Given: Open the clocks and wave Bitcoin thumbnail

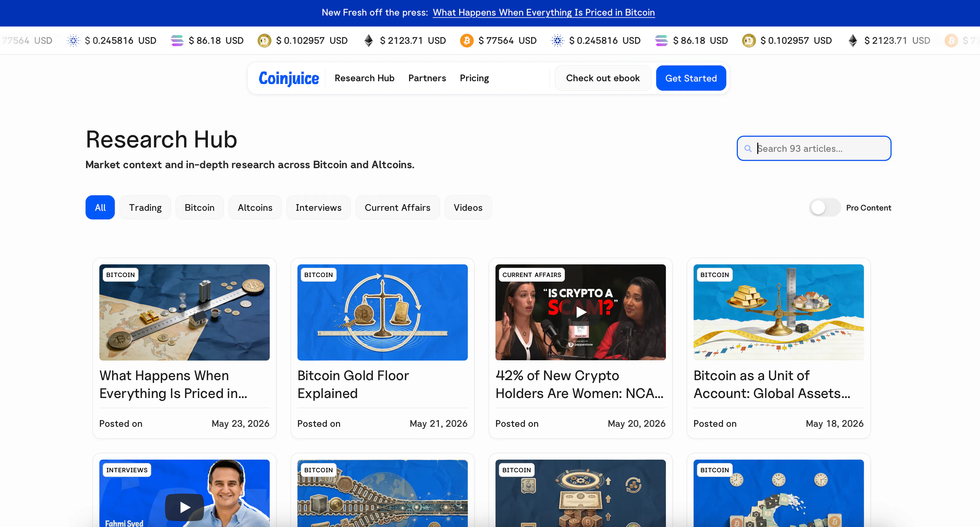Looking at the screenshot, I should pos(778,493).
